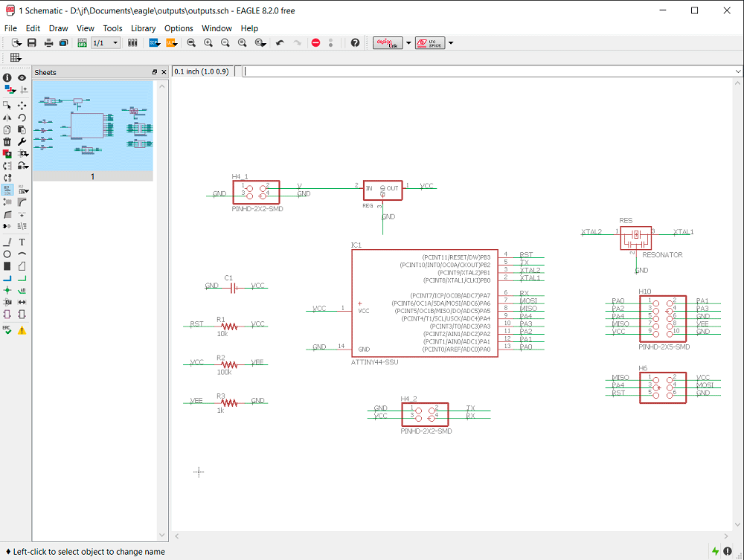The image size is (744, 560).
Task: Open the CAM processor icon
Action: click(63, 42)
